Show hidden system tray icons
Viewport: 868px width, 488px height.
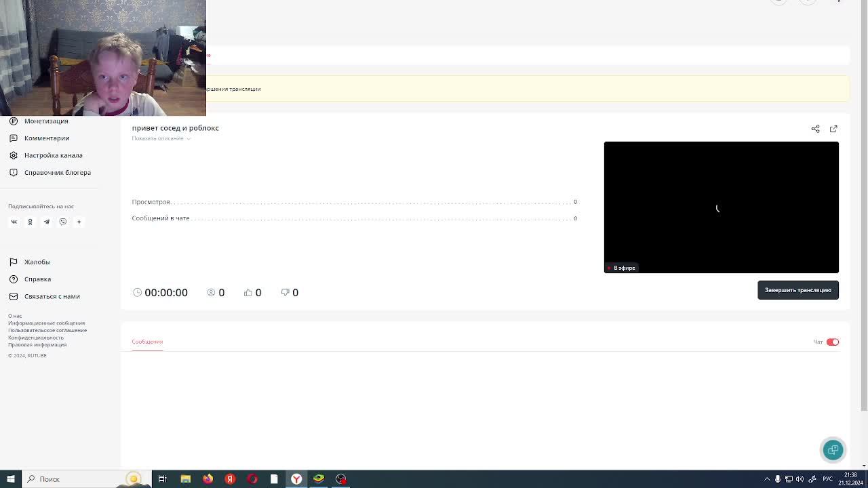point(767,479)
